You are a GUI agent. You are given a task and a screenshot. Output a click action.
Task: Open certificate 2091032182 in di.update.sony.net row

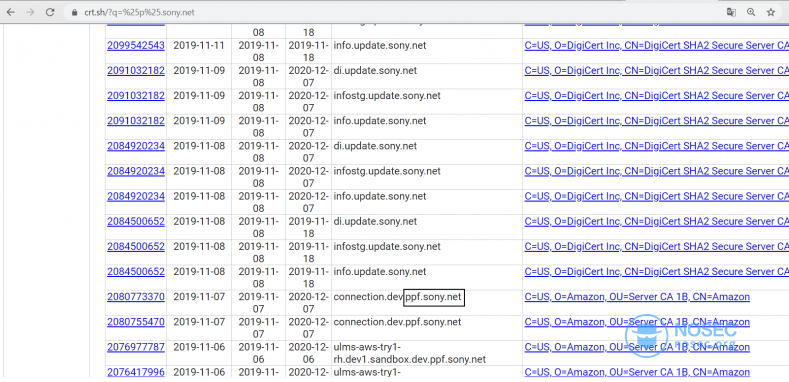[x=136, y=70]
